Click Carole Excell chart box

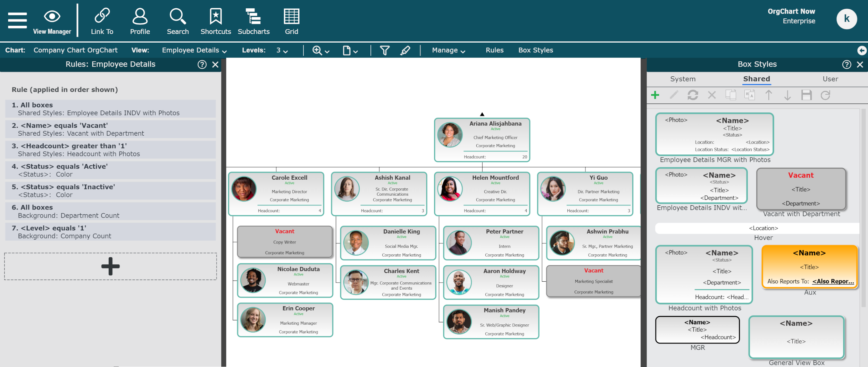pyautogui.click(x=276, y=194)
